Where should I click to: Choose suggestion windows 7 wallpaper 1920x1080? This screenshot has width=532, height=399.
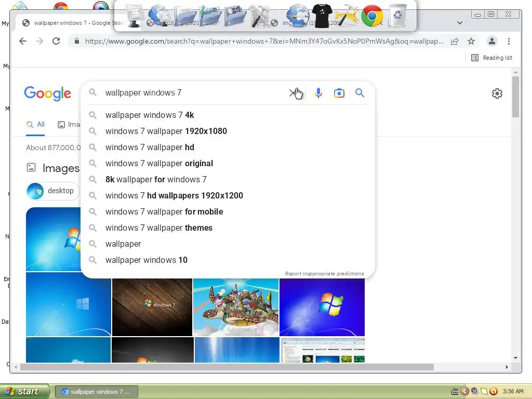tap(228, 131)
